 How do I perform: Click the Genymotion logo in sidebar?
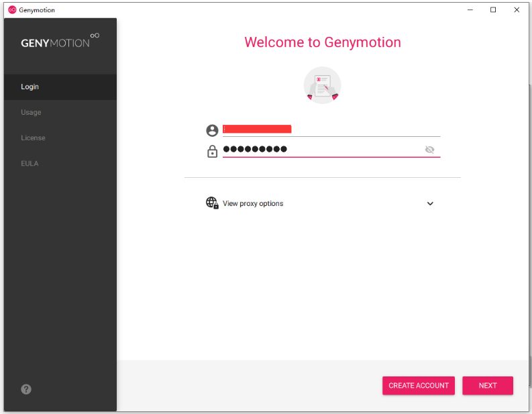click(x=60, y=41)
